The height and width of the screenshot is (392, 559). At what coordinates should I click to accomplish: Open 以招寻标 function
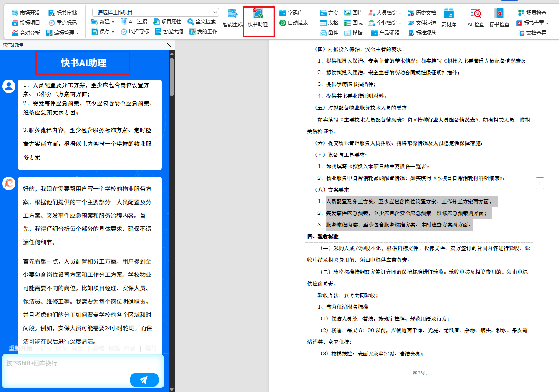(135, 31)
